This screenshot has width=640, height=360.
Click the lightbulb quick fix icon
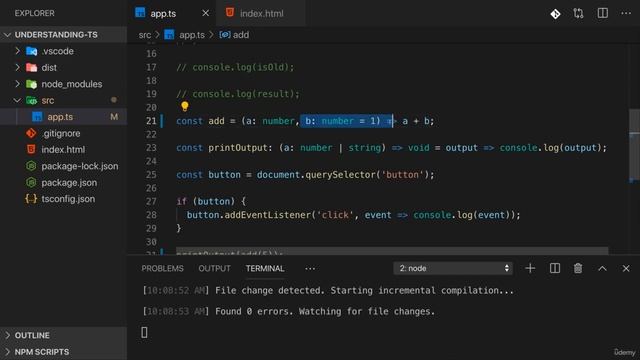(x=185, y=107)
